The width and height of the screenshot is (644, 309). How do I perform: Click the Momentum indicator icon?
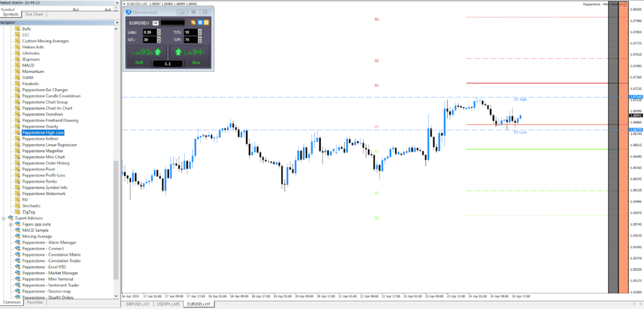[18, 72]
